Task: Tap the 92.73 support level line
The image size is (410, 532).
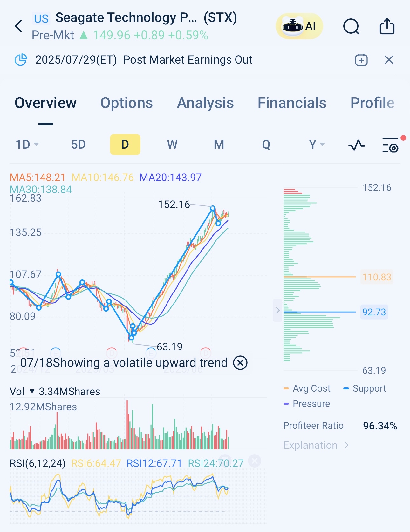Action: (319, 312)
